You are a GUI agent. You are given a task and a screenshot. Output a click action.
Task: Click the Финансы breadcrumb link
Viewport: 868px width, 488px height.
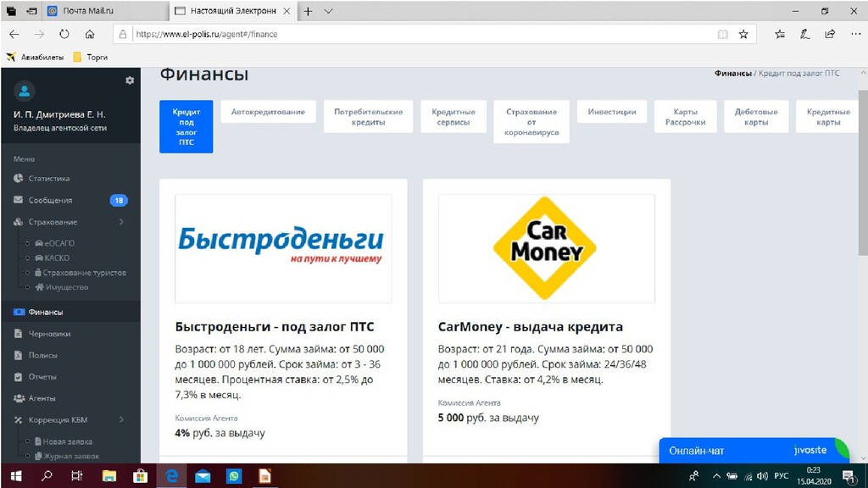[732, 73]
